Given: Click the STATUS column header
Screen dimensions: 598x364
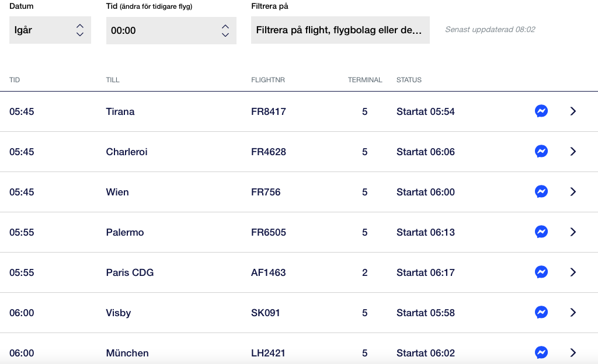Looking at the screenshot, I should pos(409,80).
